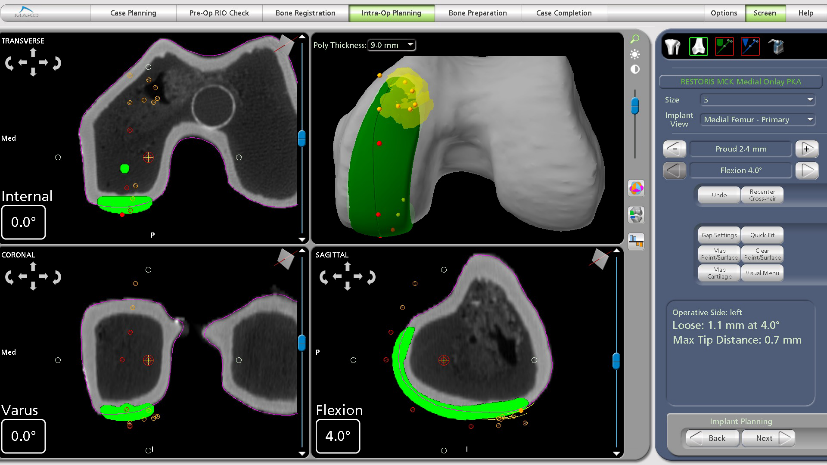
Task: Toggle the Screen button in top bar
Action: (765, 13)
